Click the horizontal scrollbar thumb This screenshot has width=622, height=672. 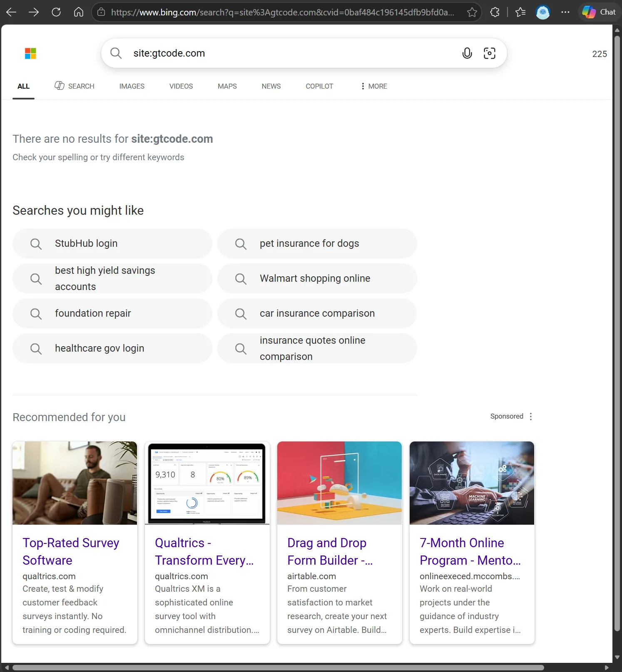coord(278,667)
